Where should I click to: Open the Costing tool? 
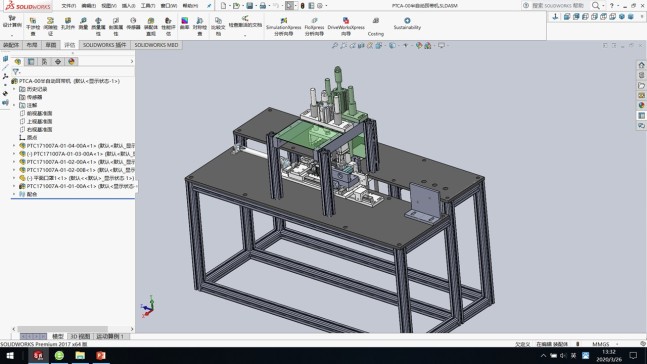click(x=375, y=26)
